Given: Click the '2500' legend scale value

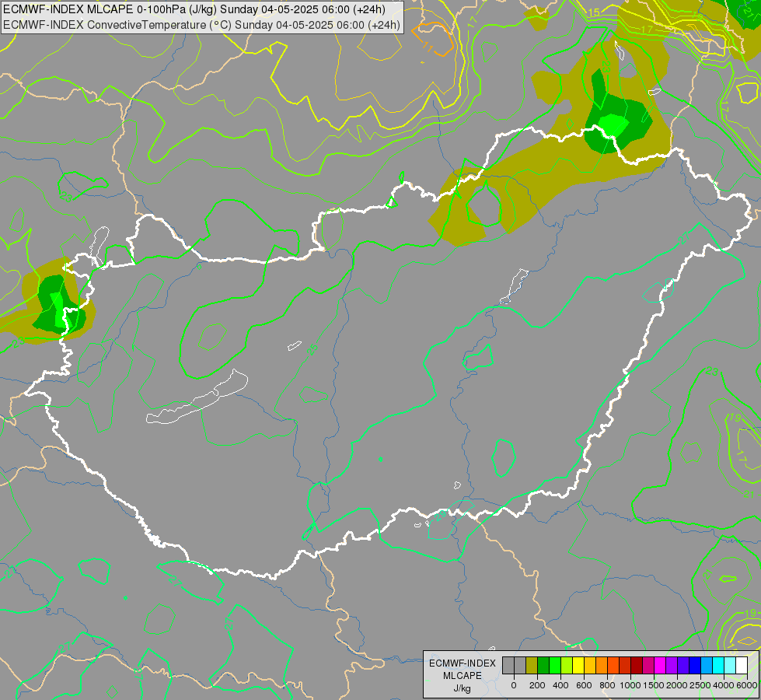Looking at the screenshot, I should [x=700, y=685].
